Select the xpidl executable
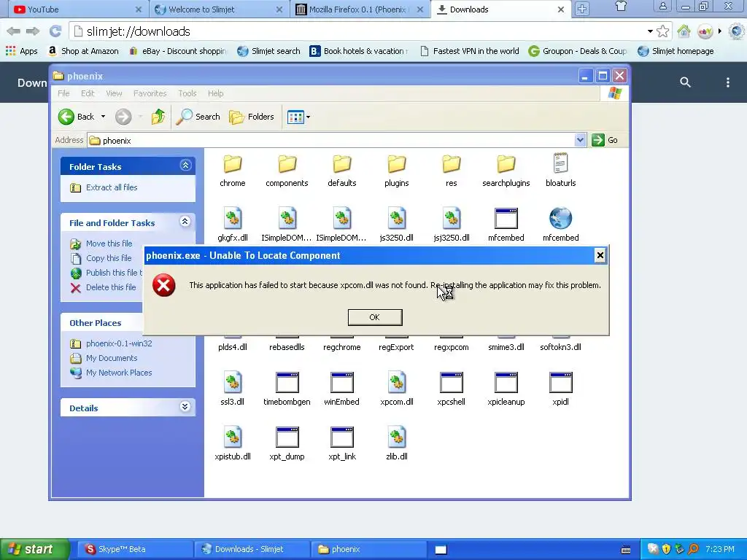747x560 pixels. pyautogui.click(x=561, y=389)
